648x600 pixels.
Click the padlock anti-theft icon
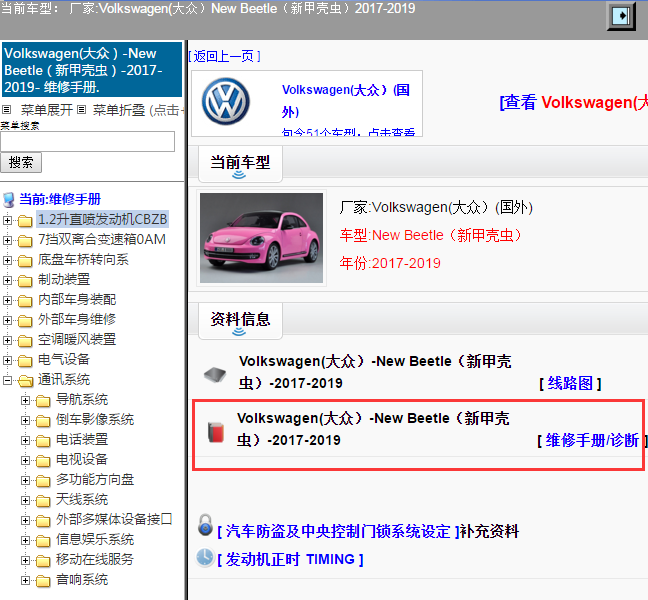pos(205,525)
